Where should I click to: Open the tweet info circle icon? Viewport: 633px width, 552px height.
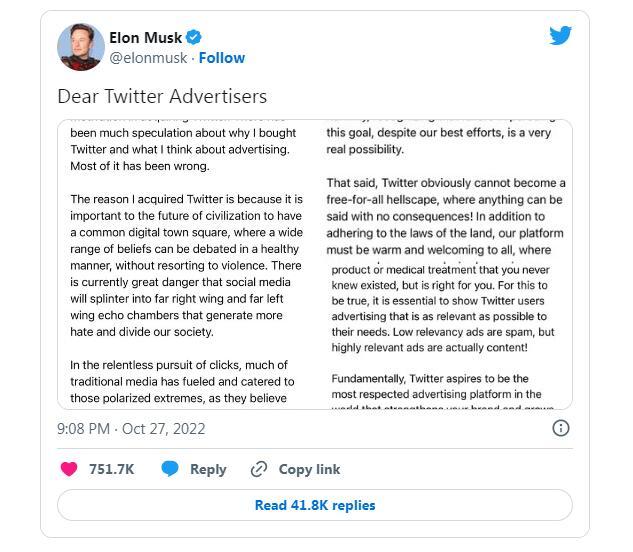[560, 428]
